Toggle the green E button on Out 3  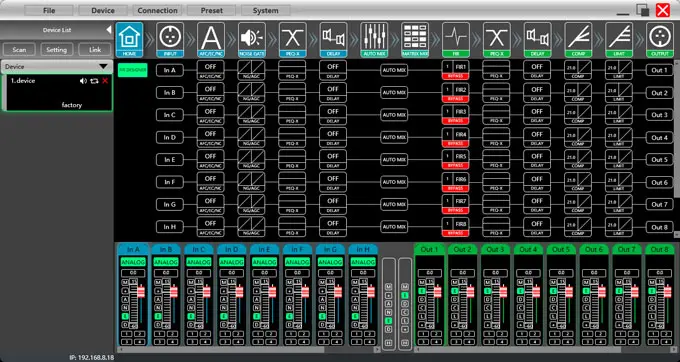click(487, 291)
